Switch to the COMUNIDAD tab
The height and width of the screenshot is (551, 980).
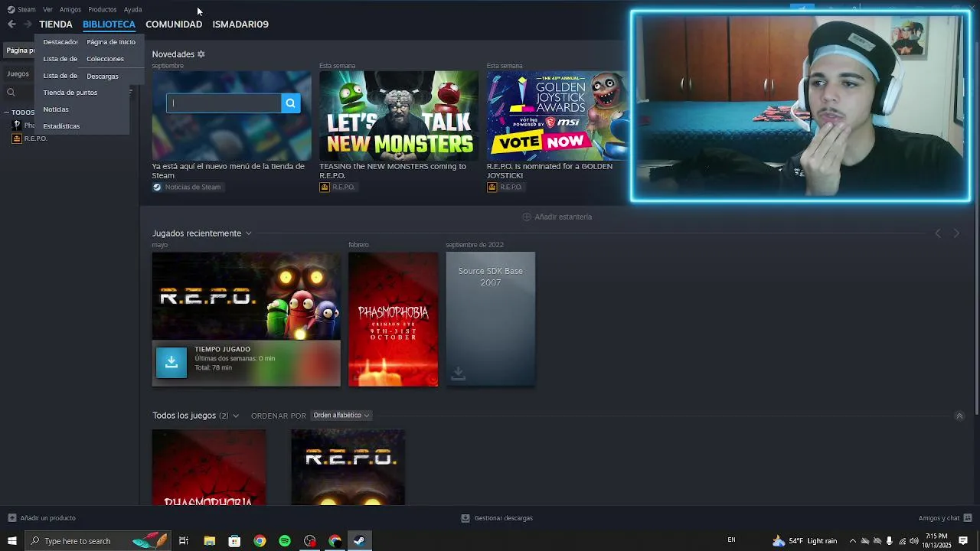tap(174, 24)
